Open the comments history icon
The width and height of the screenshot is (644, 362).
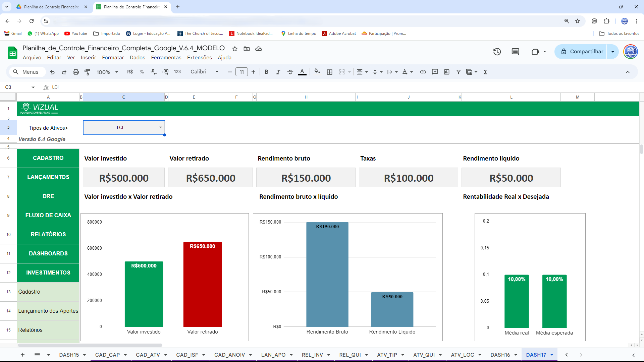[x=515, y=52]
